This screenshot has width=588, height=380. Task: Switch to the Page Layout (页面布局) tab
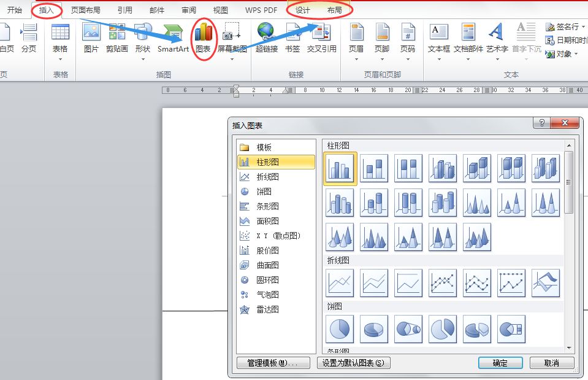click(86, 10)
